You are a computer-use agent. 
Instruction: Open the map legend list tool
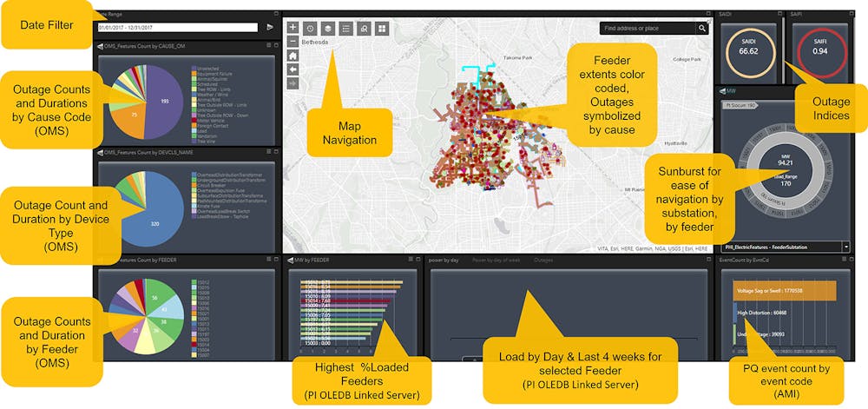(x=346, y=29)
